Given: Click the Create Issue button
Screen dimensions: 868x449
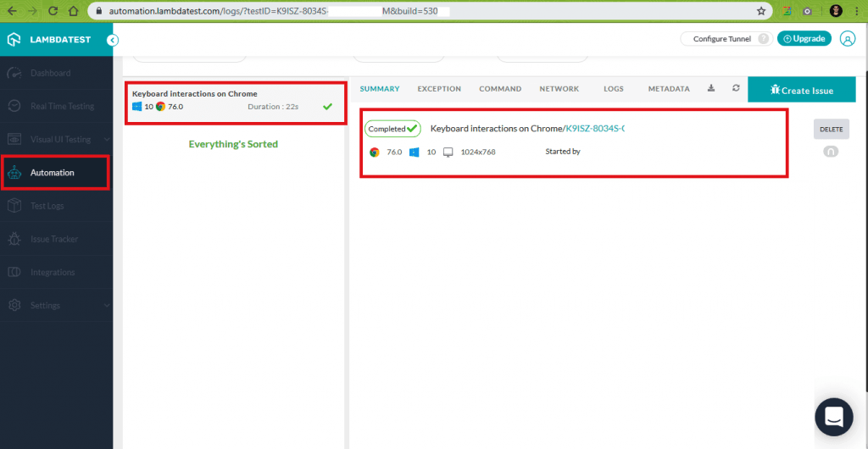Looking at the screenshot, I should 801,90.
